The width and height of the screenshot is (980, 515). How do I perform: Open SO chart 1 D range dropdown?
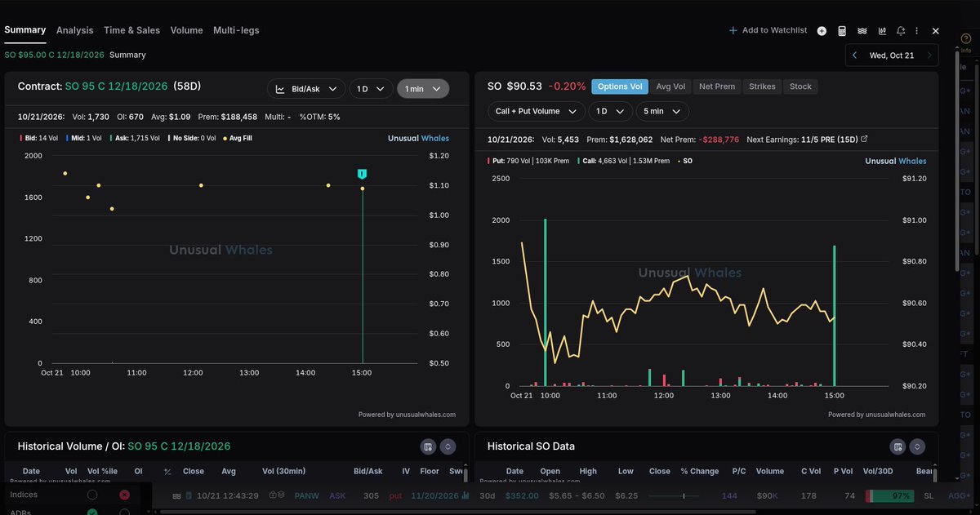[612, 111]
